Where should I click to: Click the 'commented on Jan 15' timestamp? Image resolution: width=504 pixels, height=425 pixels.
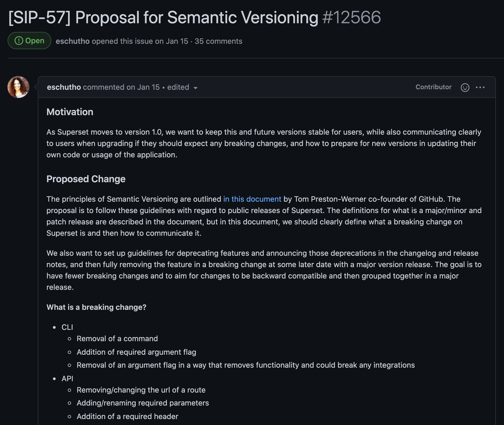121,87
